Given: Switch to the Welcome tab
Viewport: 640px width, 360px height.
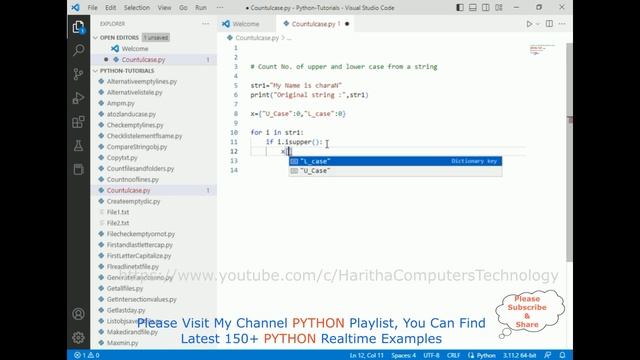Looking at the screenshot, I should 247,24.
